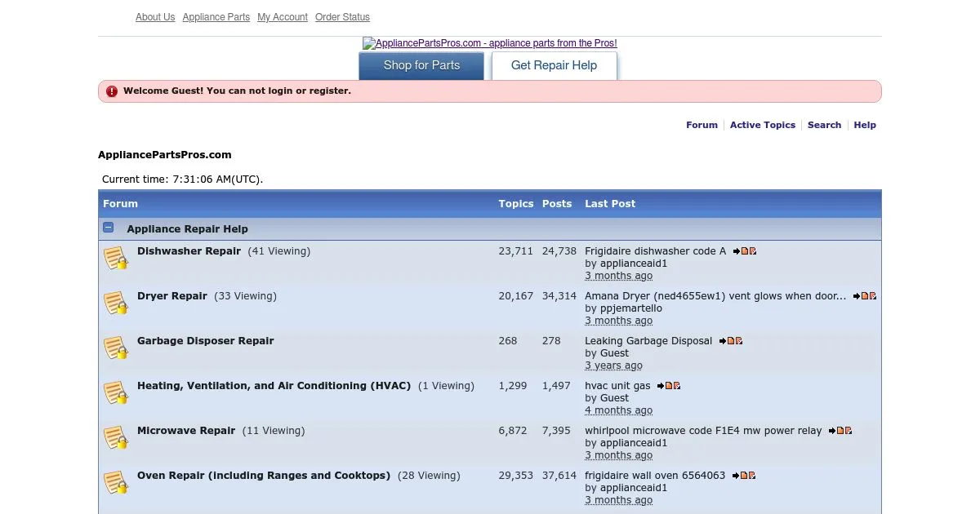Click the Oven Repair forum folder icon
The image size is (980, 514).
tap(116, 482)
